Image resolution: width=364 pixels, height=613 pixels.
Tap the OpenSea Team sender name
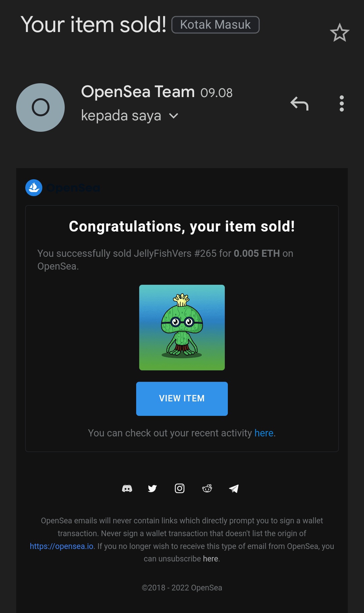(x=138, y=92)
